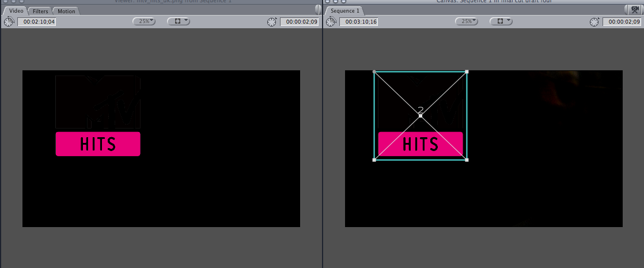This screenshot has height=268, width=644.
Task: Click the Viewer drag hand grip
Action: [x=318, y=9]
